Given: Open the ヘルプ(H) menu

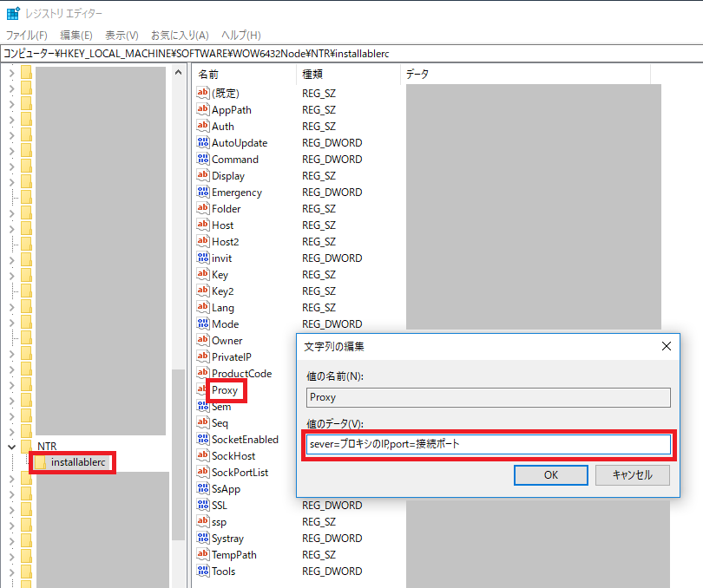Looking at the screenshot, I should click(240, 35).
